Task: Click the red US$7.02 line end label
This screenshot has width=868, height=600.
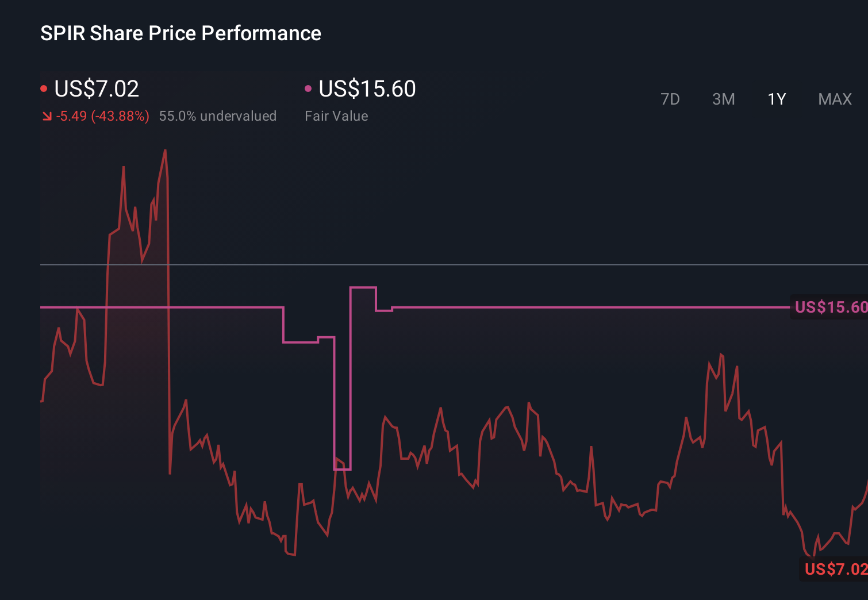Action: click(835, 569)
